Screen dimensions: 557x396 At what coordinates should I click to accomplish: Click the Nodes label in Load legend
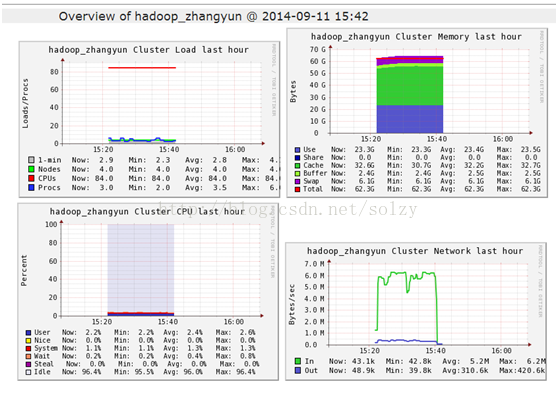(x=49, y=169)
